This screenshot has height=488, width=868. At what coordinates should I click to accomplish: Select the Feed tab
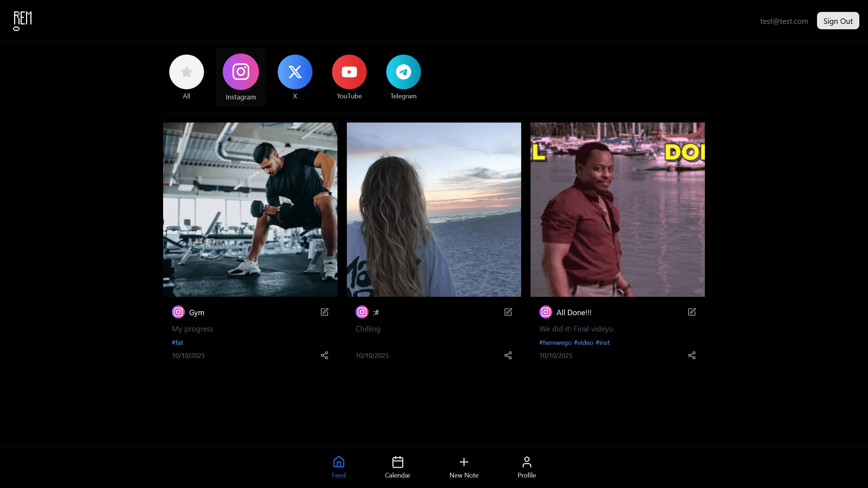tap(339, 467)
